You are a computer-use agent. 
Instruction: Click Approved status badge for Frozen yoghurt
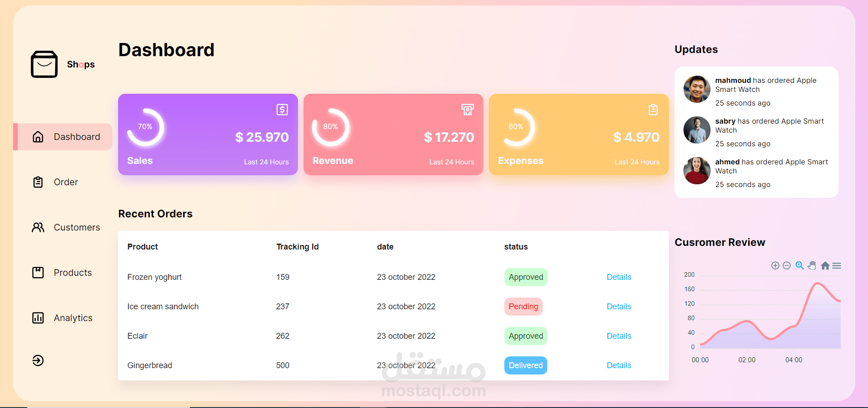click(526, 277)
